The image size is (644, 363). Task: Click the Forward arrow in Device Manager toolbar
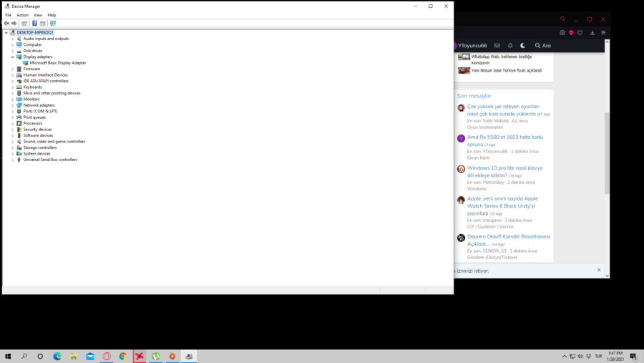tap(14, 24)
